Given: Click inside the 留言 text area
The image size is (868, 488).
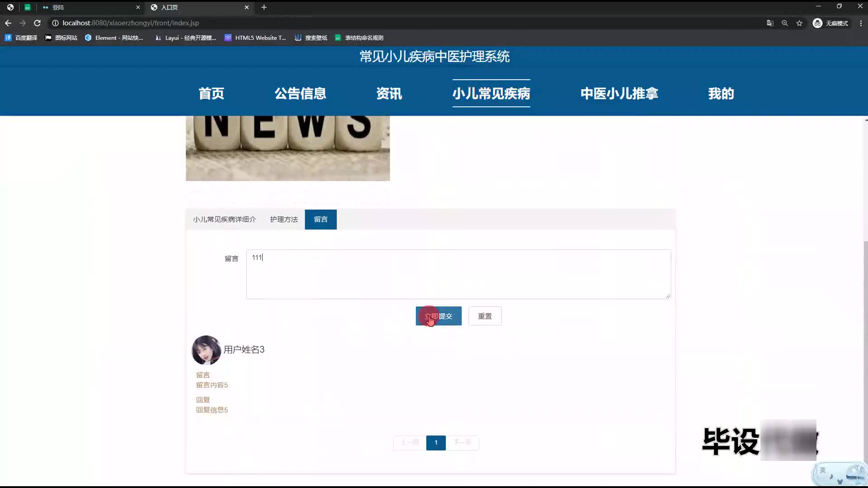Looking at the screenshot, I should [458, 274].
